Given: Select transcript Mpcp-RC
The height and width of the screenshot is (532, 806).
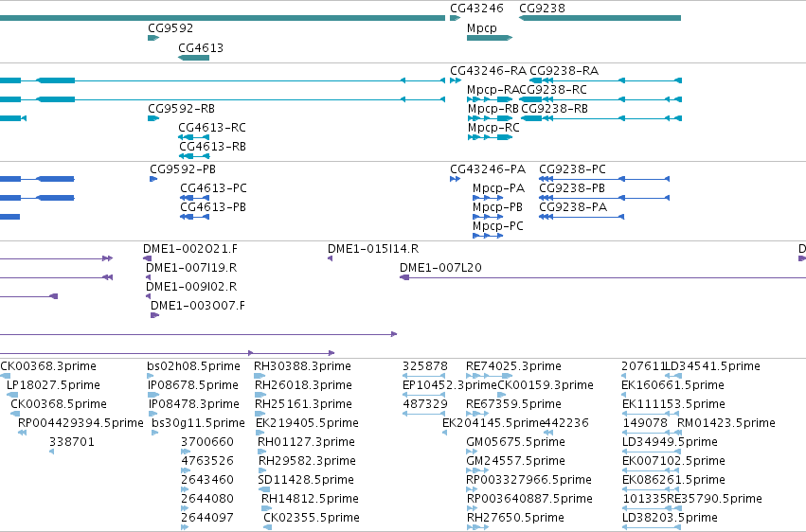Looking at the screenshot, I should point(493,128).
